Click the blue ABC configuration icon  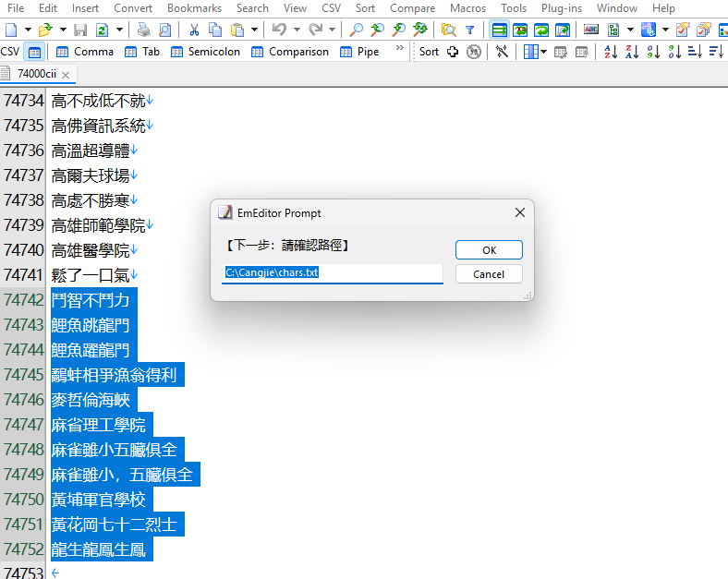coord(649,30)
